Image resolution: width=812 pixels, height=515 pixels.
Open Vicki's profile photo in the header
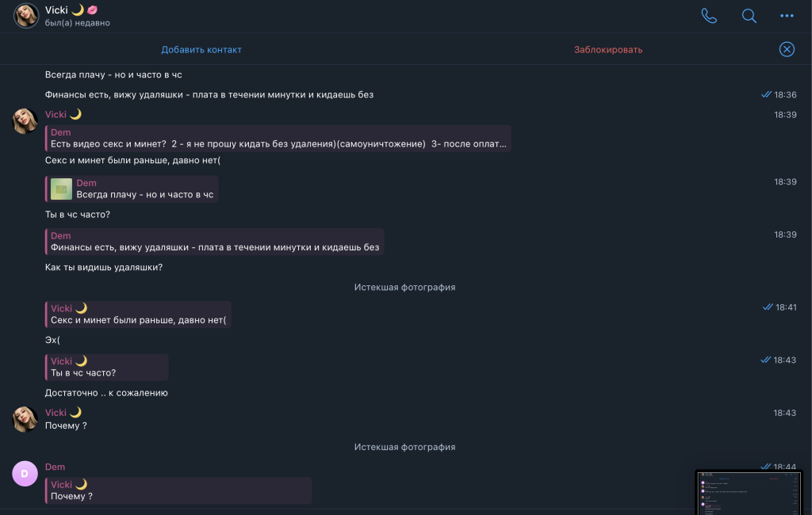(x=26, y=16)
